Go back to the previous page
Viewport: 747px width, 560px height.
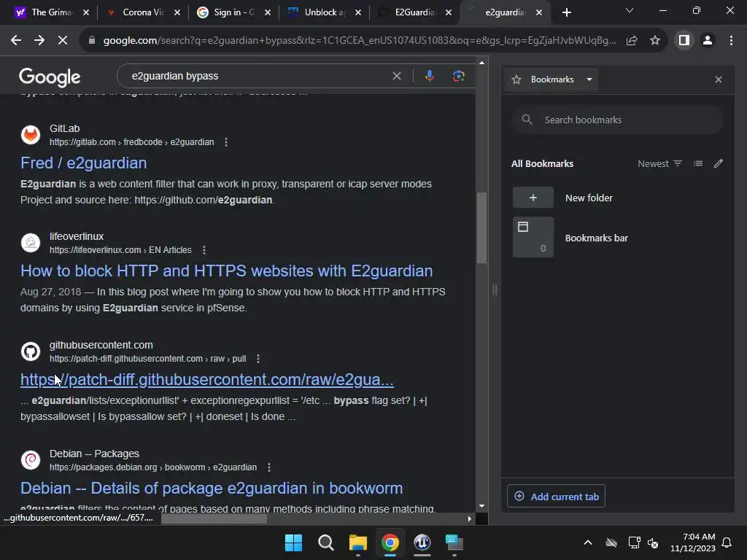coord(16,41)
